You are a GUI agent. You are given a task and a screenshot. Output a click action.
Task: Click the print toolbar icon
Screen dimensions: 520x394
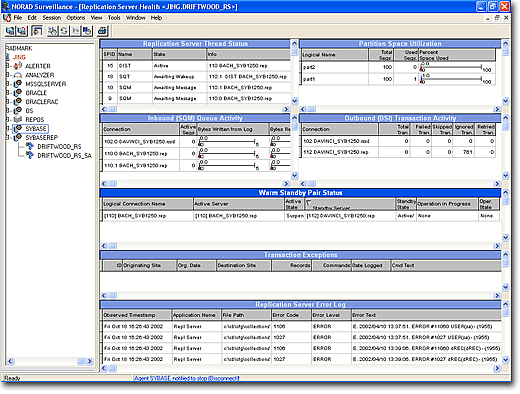(x=103, y=31)
